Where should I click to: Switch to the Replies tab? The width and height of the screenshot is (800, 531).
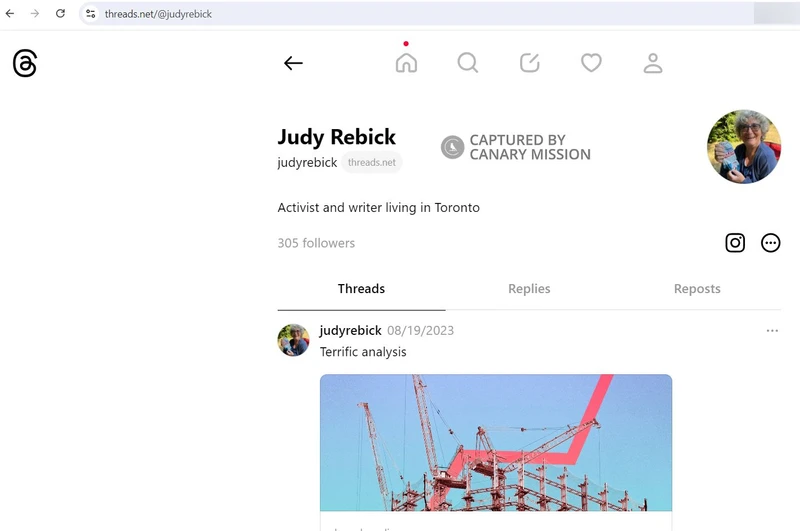coord(529,289)
